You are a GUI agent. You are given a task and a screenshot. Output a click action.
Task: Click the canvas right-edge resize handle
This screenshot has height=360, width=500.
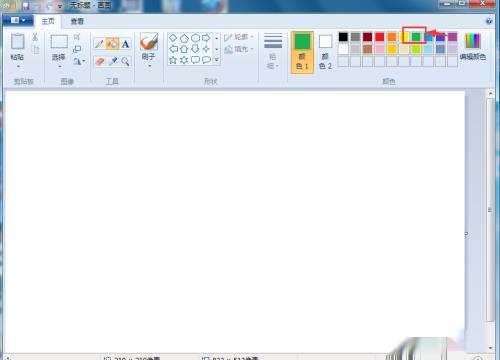tap(466, 234)
